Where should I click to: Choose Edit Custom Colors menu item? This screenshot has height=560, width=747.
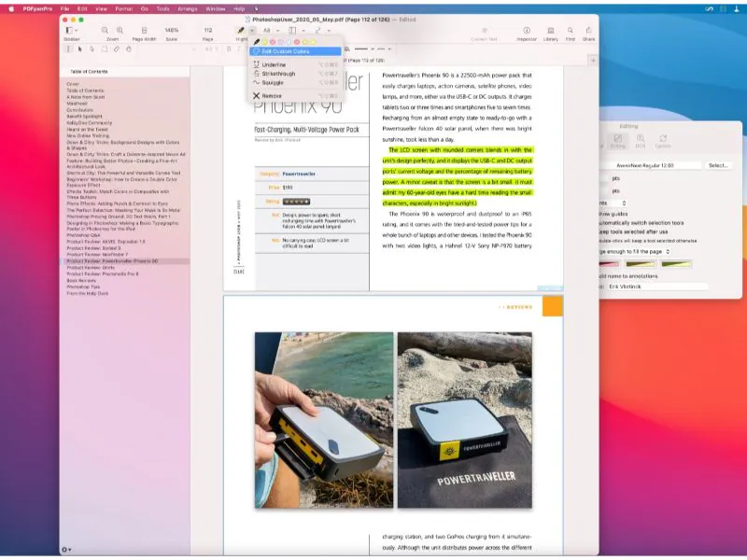[295, 51]
